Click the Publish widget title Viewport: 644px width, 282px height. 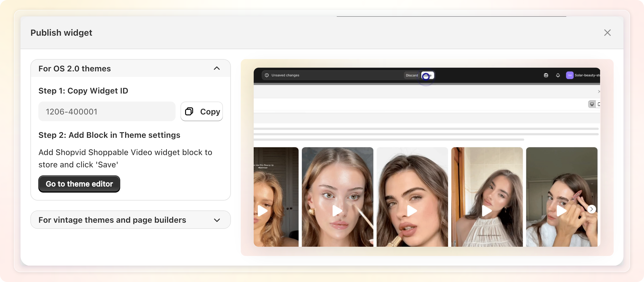click(x=61, y=33)
